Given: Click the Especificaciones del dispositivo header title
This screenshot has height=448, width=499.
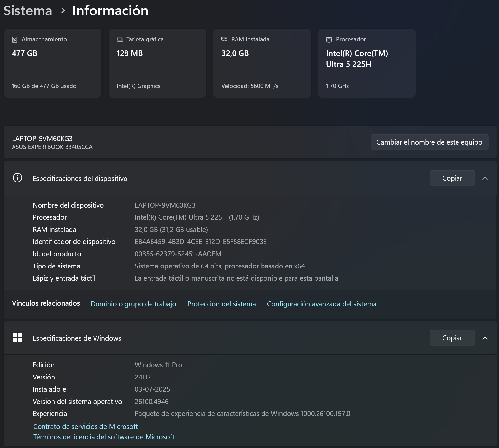Looking at the screenshot, I should point(80,179).
